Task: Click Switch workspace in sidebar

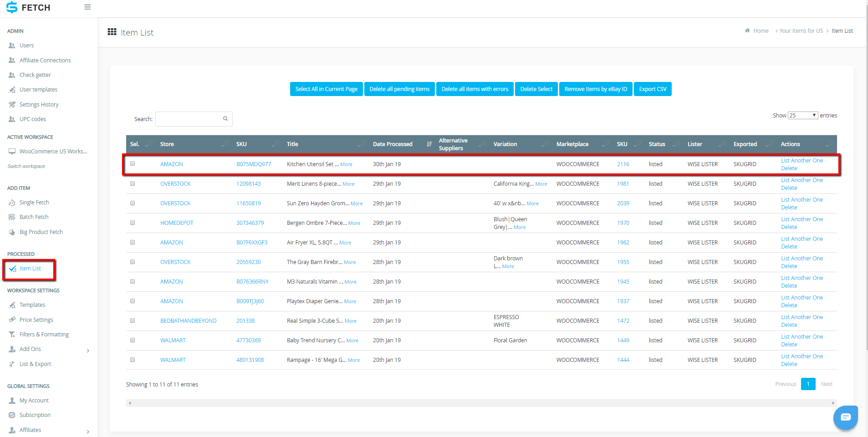Action: 26,166
